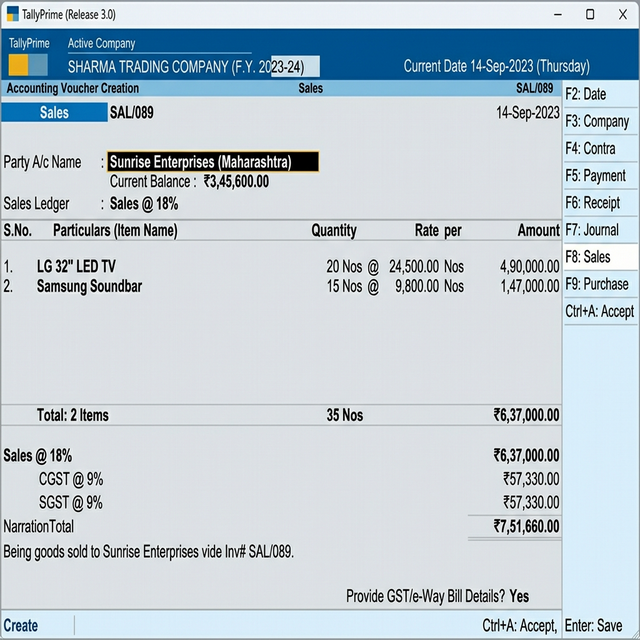Switch to F4: Contra voucher
The width and height of the screenshot is (640, 640).
point(600,148)
